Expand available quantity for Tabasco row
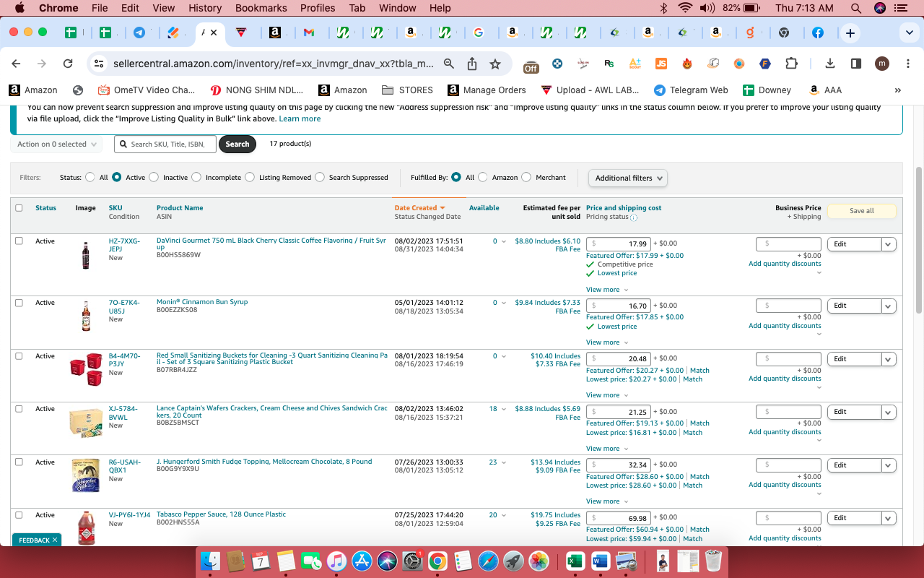Image resolution: width=924 pixels, height=578 pixels. point(504,515)
